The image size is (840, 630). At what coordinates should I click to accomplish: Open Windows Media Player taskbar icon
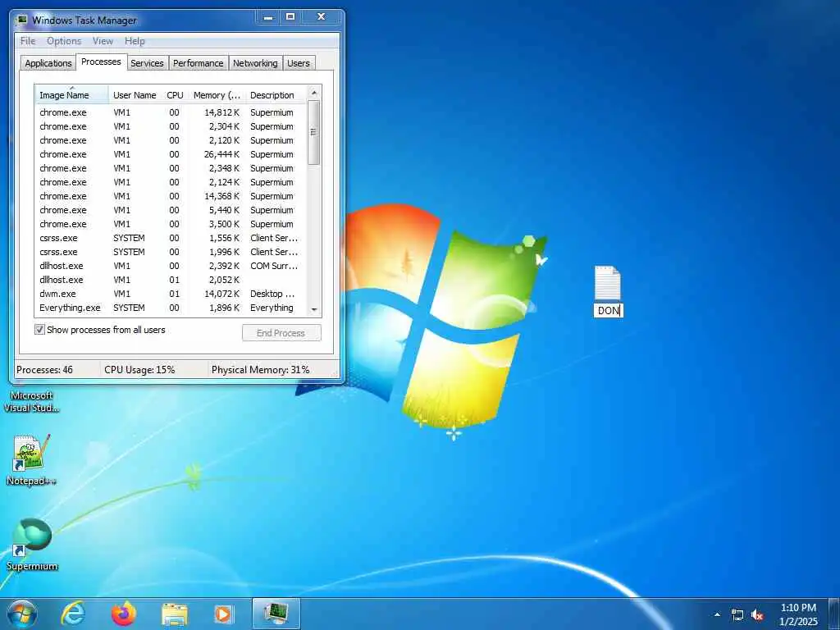[223, 614]
